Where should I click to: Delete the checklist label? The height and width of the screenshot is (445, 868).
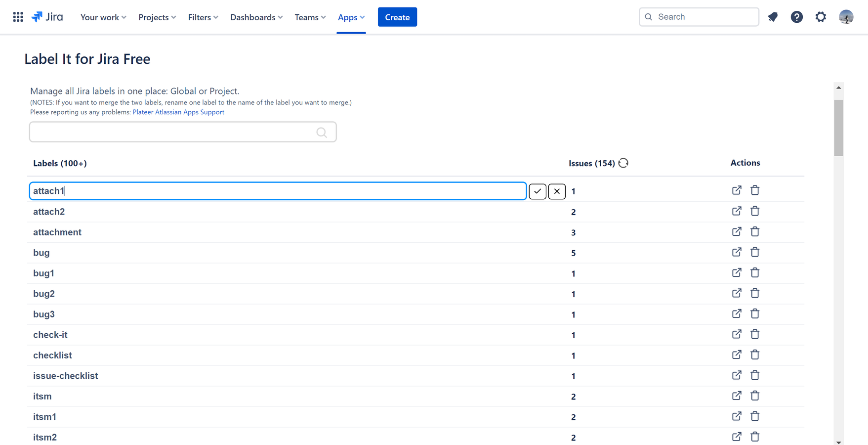click(x=755, y=355)
